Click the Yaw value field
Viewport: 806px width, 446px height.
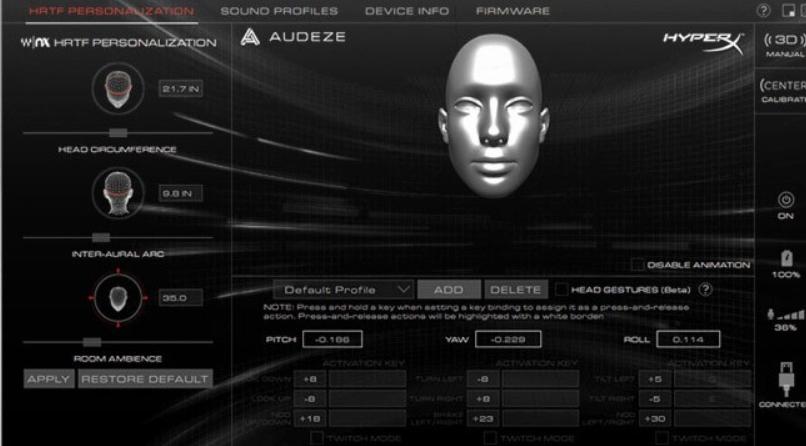click(508, 339)
